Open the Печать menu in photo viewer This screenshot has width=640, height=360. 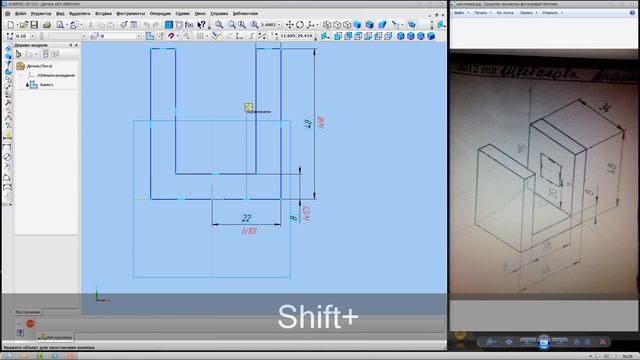pyautogui.click(x=480, y=13)
